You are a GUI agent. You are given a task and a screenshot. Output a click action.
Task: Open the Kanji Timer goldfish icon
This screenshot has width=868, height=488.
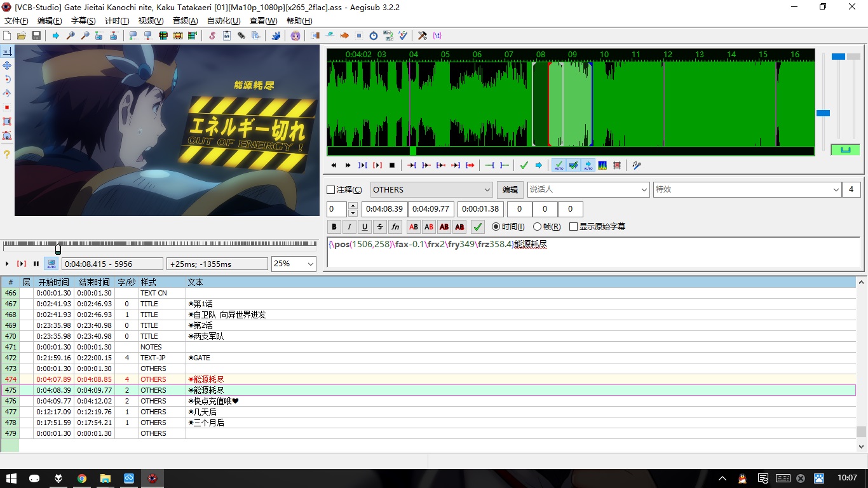344,36
